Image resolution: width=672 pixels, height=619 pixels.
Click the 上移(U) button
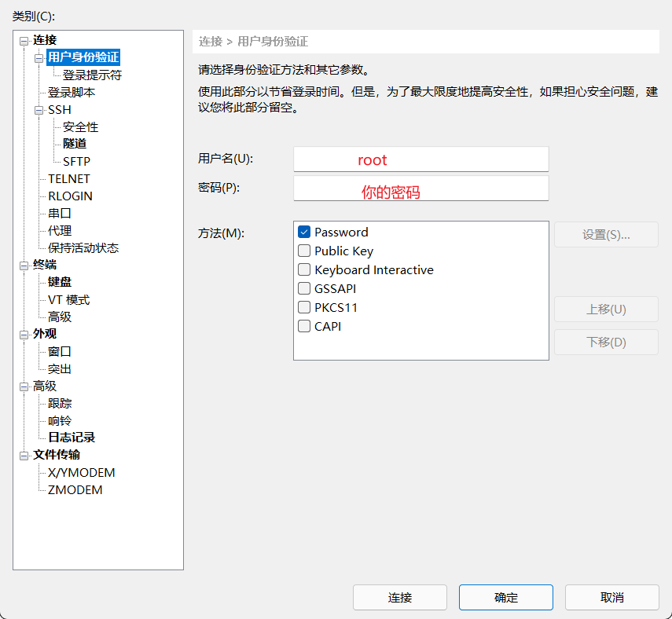pos(605,309)
